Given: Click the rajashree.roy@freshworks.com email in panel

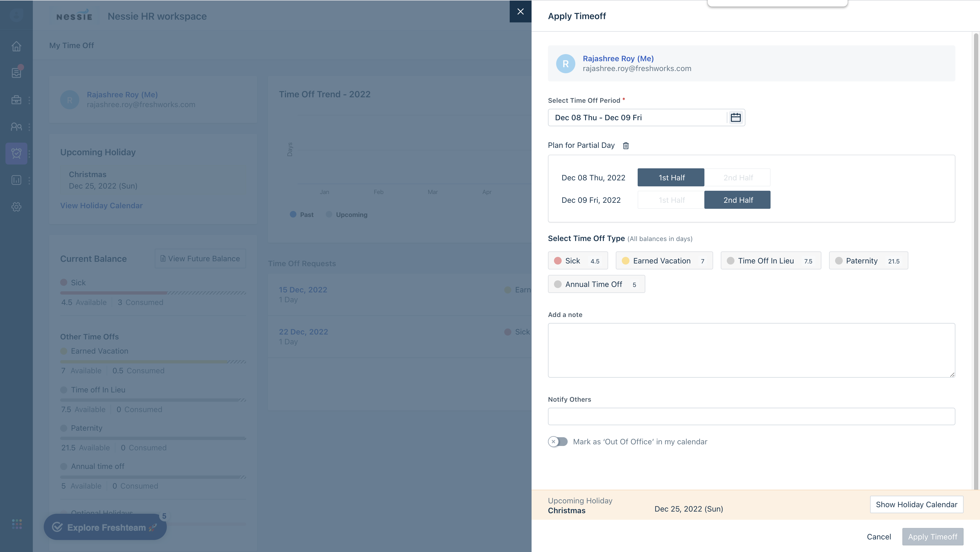Looking at the screenshot, I should point(637,68).
